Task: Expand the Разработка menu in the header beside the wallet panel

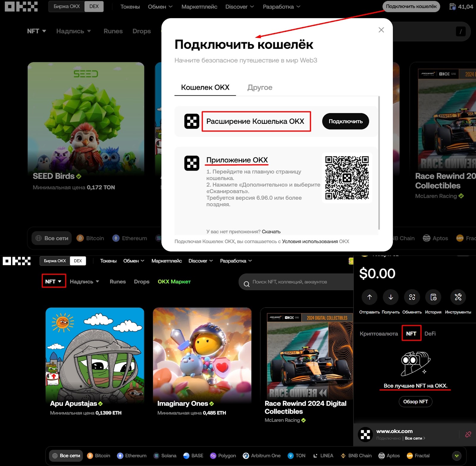Action: click(236, 261)
